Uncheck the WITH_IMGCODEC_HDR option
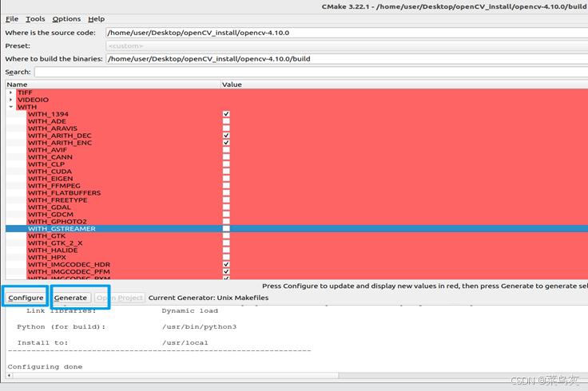Viewport: 588px width, 391px height. pyautogui.click(x=226, y=264)
